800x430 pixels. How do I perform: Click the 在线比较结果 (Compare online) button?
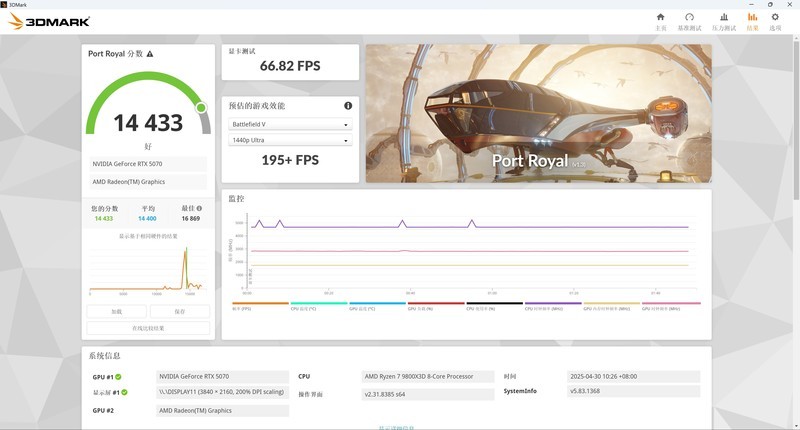[x=148, y=328]
